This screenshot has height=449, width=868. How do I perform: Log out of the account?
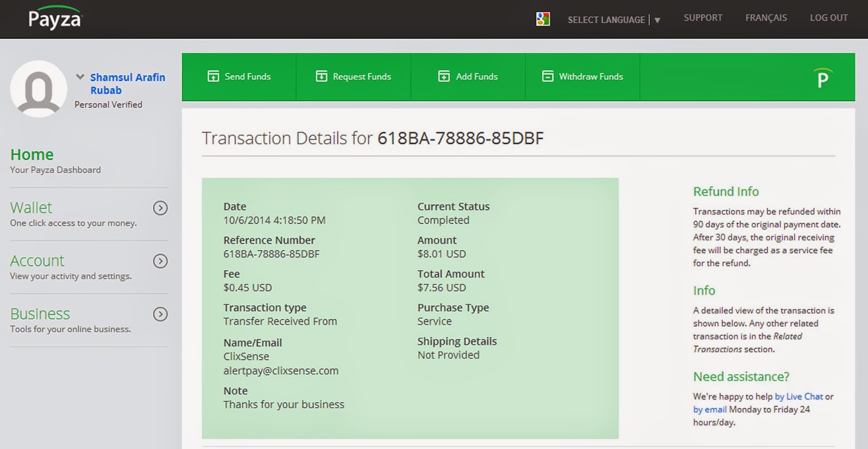(x=828, y=18)
